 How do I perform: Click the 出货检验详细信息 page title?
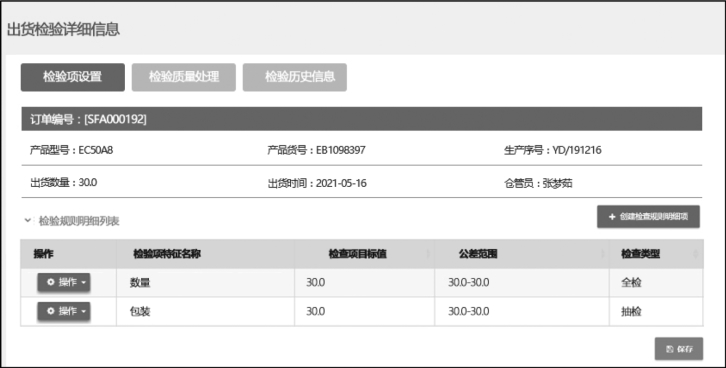(x=63, y=29)
